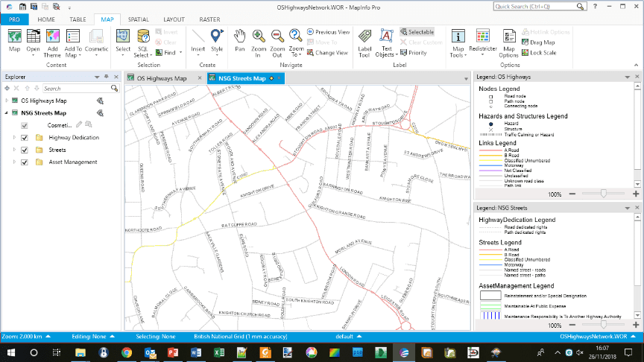Decrease NSG Streets legend zoom with minus
The image size is (644, 362).
(x=572, y=325)
